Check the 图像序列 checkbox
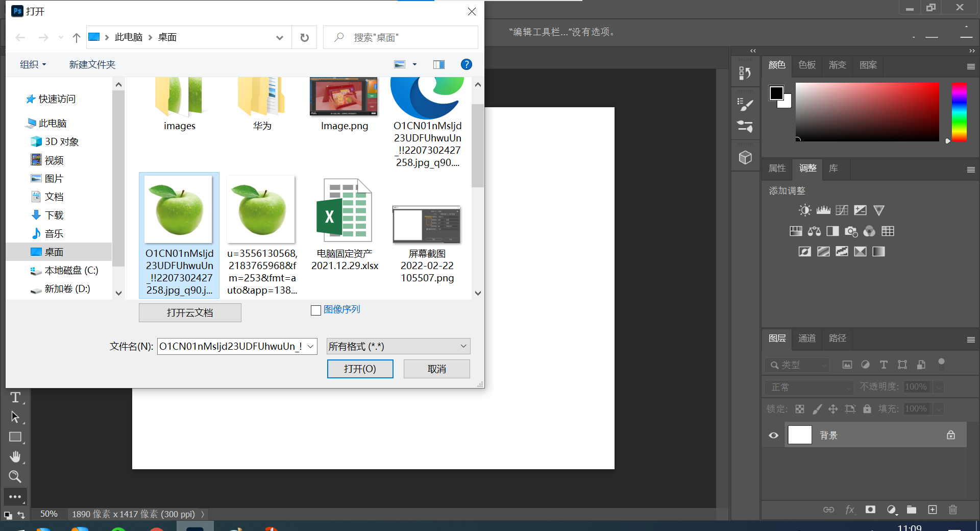The width and height of the screenshot is (980, 531). (x=316, y=310)
